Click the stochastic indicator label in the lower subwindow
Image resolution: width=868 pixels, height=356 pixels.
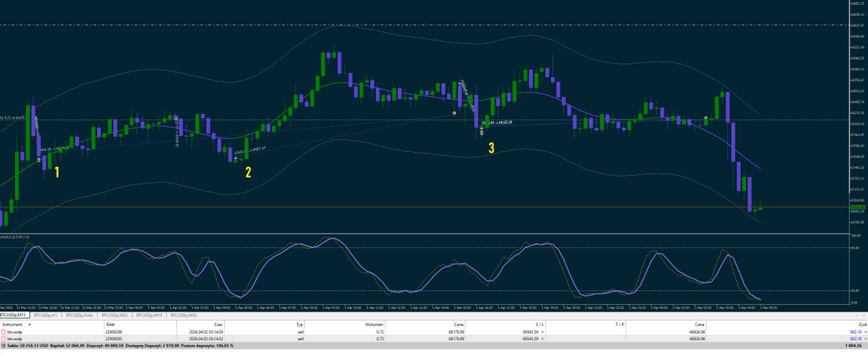coord(16,236)
